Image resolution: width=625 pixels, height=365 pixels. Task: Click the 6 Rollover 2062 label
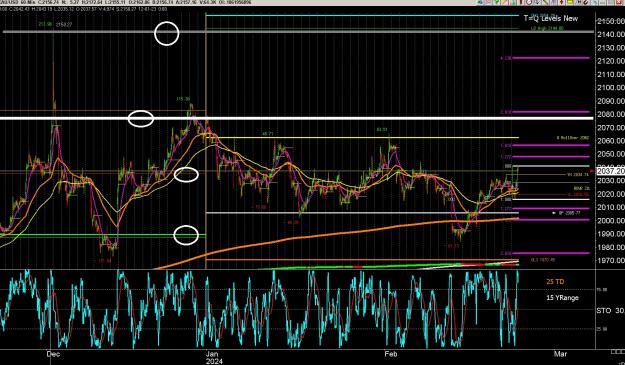(x=573, y=138)
